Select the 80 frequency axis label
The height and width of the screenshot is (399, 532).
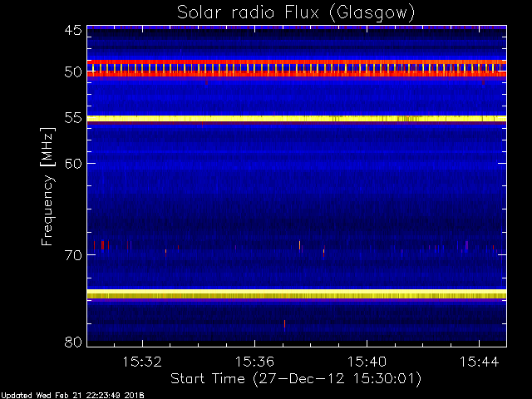(x=73, y=342)
